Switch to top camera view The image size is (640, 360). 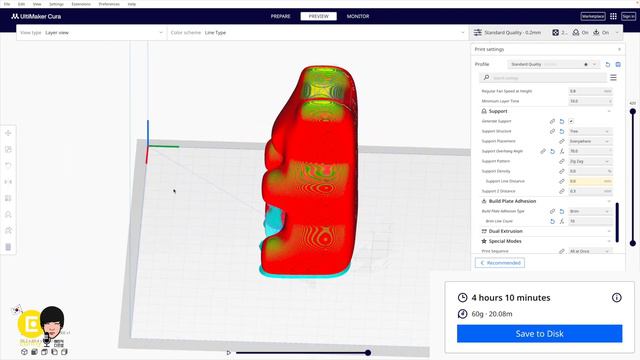[x=44, y=352]
